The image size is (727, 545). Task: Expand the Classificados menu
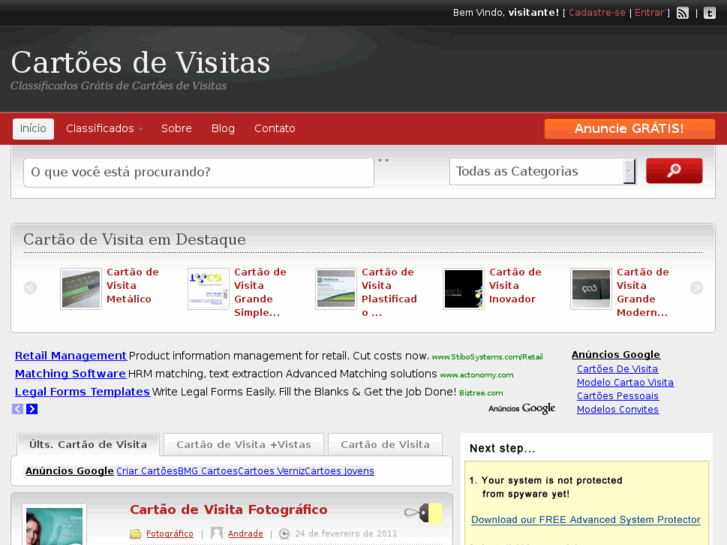(x=104, y=128)
